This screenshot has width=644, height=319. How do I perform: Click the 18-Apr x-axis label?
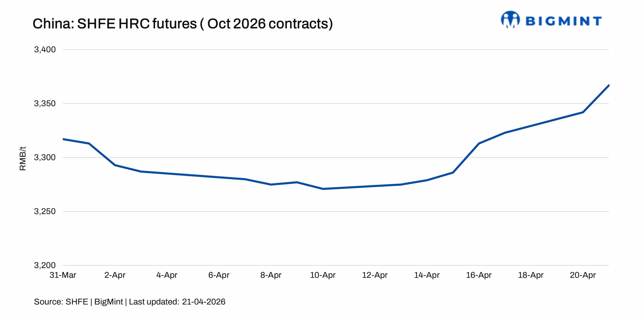[531, 275]
